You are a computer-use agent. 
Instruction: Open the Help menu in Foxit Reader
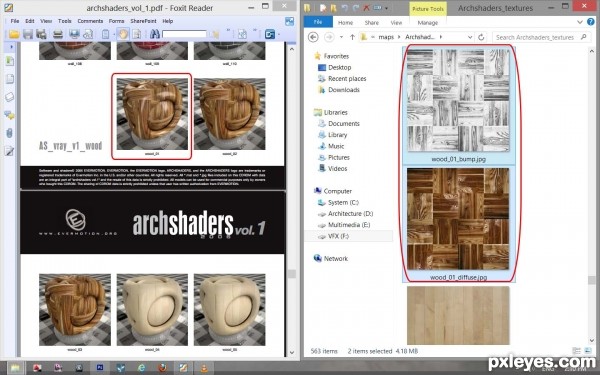(x=168, y=21)
